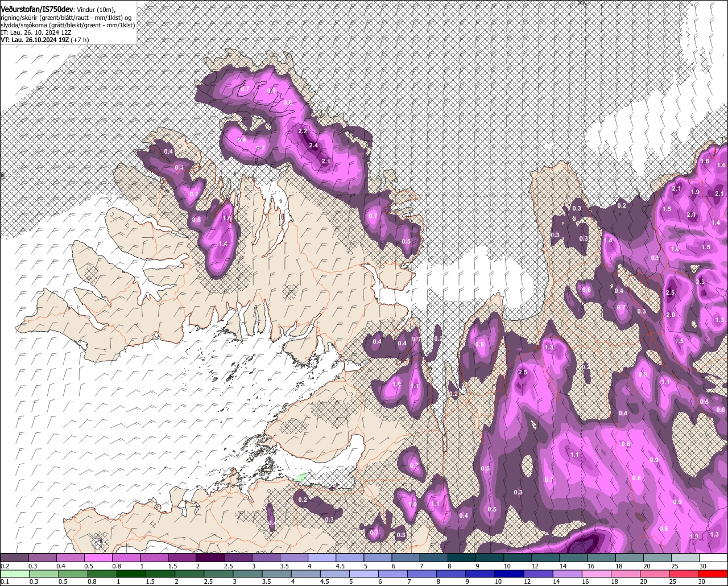This screenshot has height=586, width=728.
Task: Select the darkest green bottom-row swatch labeled 1
Action: [x=131, y=573]
